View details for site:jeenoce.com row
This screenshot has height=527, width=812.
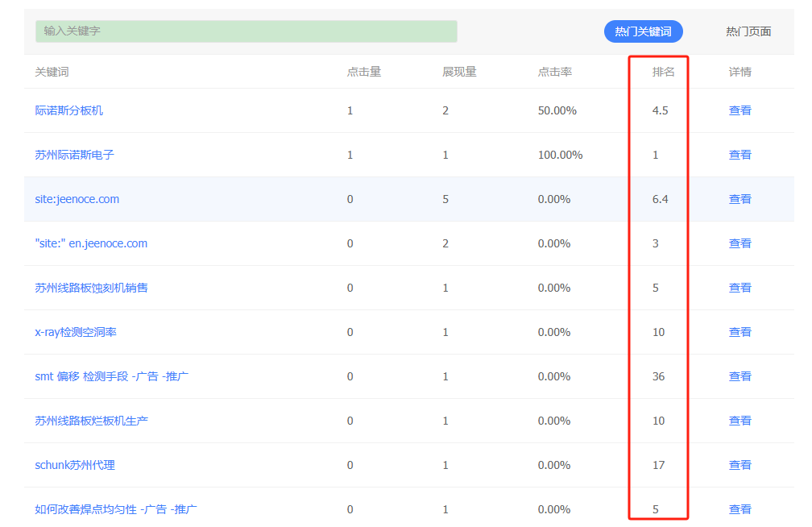(x=739, y=199)
